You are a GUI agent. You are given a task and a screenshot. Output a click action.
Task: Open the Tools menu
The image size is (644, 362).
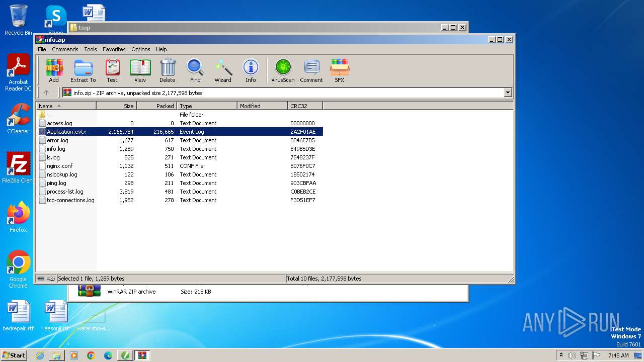91,49
